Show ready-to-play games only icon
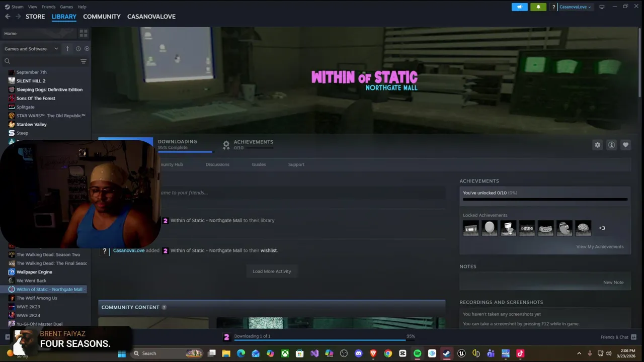This screenshot has width=644, height=362. (x=87, y=49)
